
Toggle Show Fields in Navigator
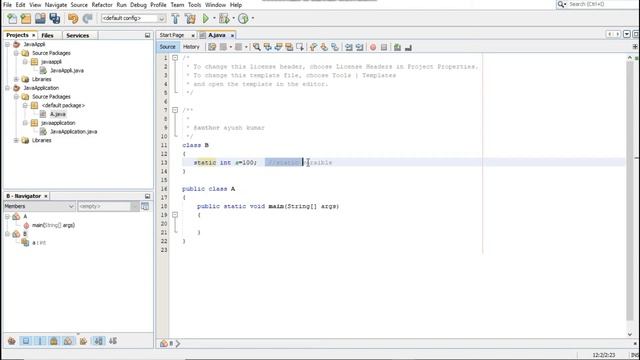click(x=26, y=341)
